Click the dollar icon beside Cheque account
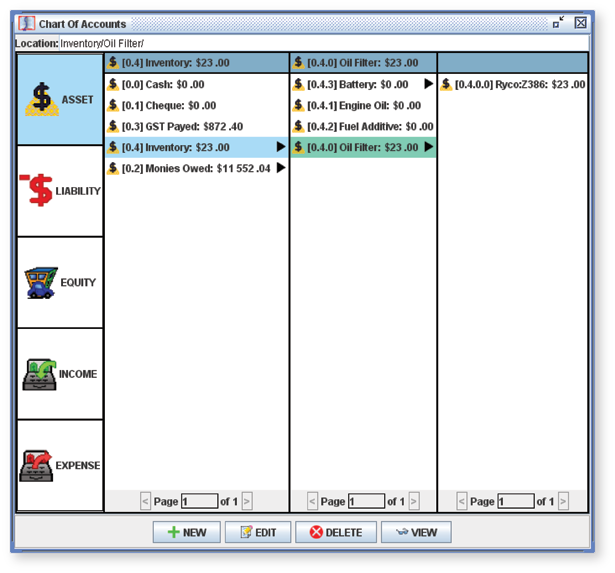Viewport: 615px width, 573px height. coord(113,105)
